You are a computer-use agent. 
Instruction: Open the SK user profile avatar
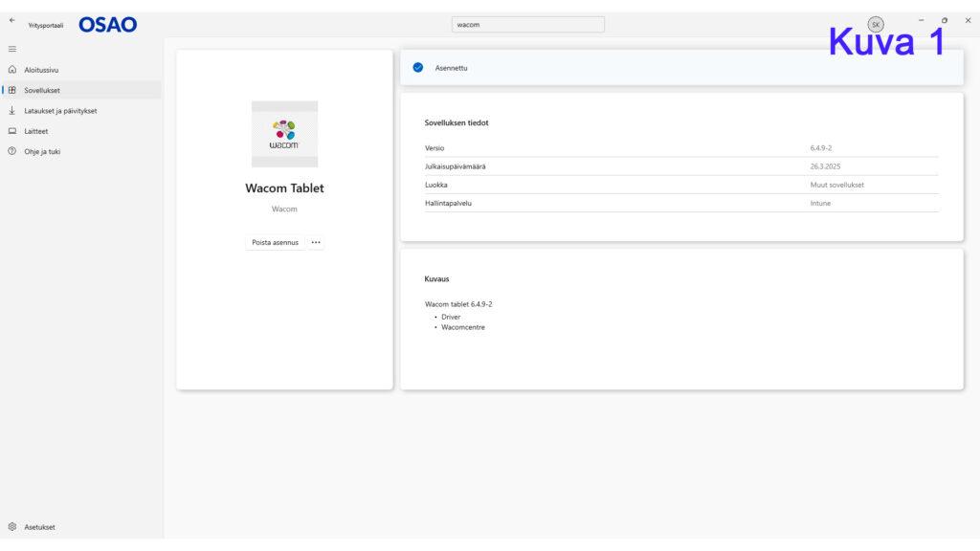876,24
